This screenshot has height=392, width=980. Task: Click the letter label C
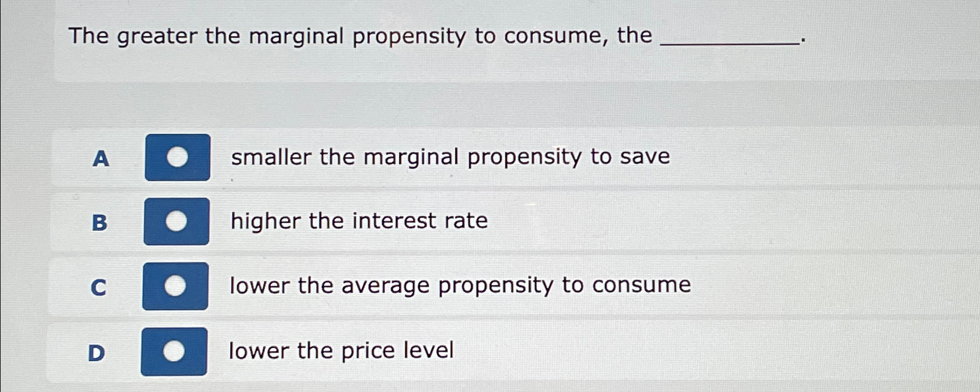pos(99,288)
